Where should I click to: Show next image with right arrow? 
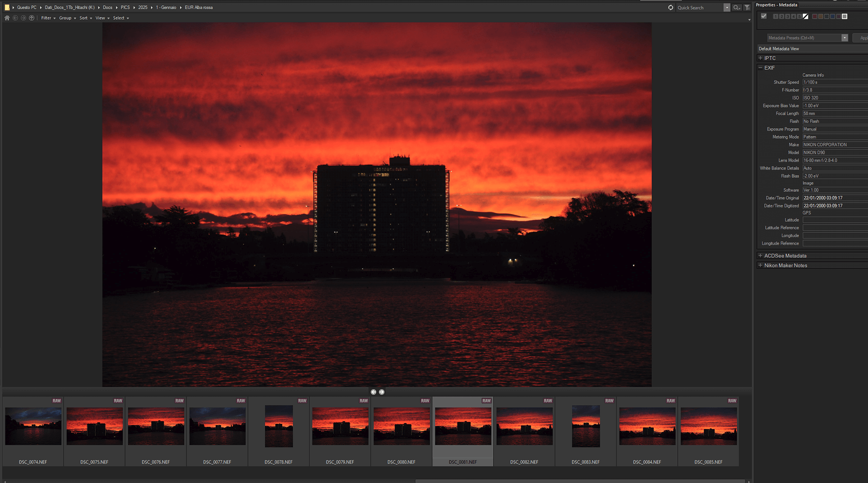[x=381, y=392]
